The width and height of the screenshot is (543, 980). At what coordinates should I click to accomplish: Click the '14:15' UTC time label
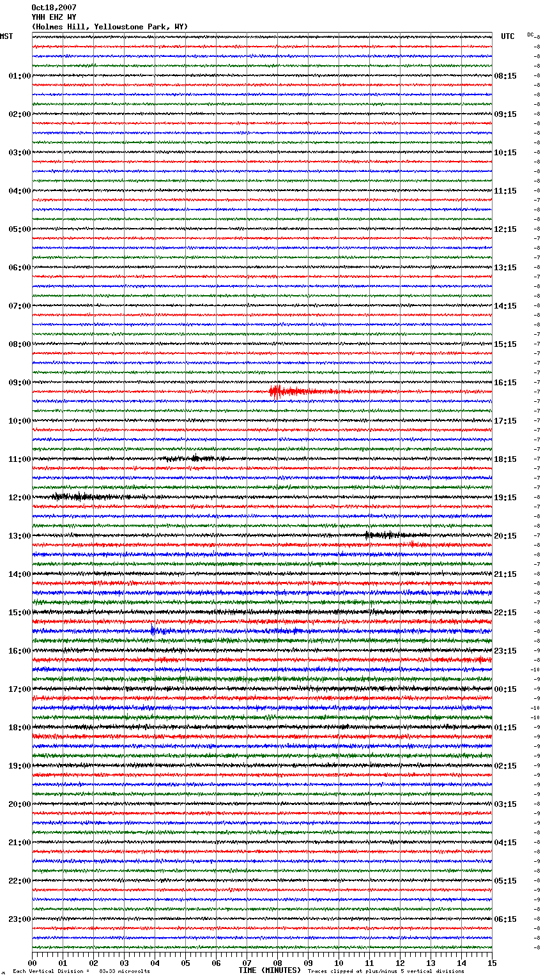click(x=505, y=306)
